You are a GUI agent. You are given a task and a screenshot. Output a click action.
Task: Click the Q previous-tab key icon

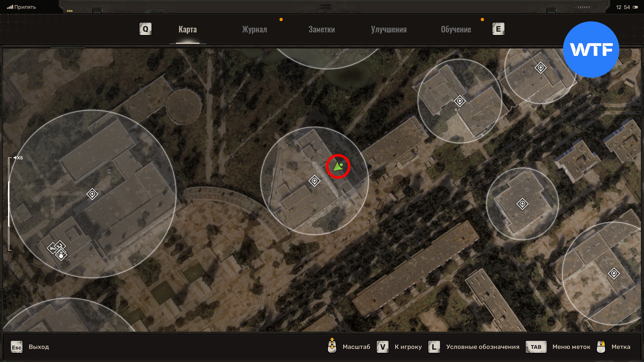(x=145, y=29)
